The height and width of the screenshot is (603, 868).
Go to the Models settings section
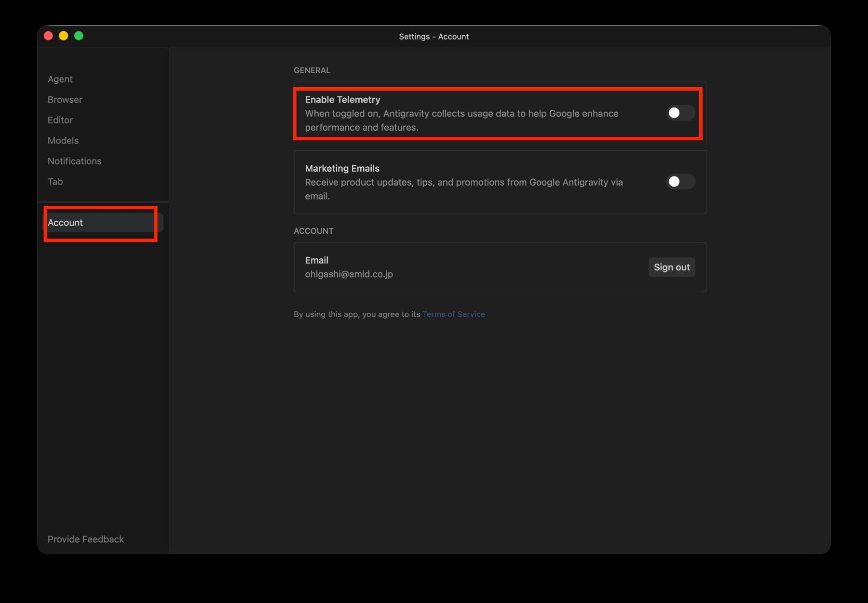[x=63, y=141]
